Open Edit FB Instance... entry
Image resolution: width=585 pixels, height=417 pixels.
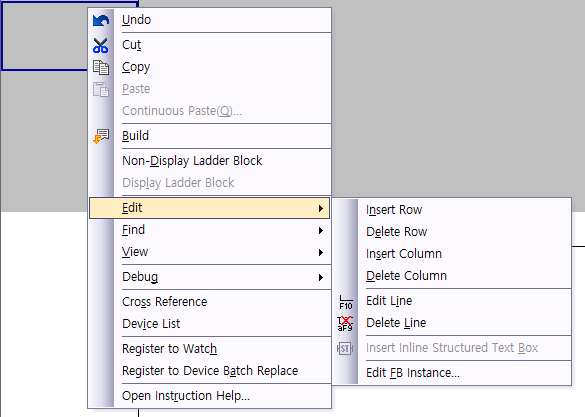pyautogui.click(x=452, y=373)
